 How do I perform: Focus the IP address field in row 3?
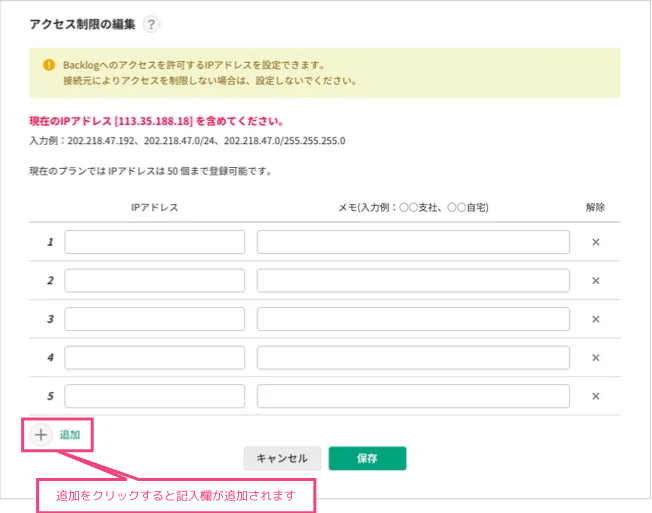click(x=155, y=319)
